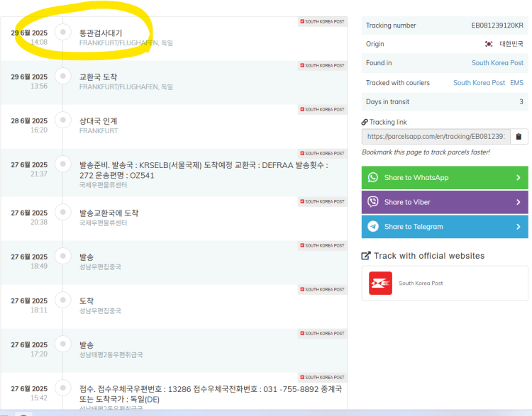Image resolution: width=532 pixels, height=416 pixels.
Task: Click timeline dot for 18:49 event
Action: [62, 256]
